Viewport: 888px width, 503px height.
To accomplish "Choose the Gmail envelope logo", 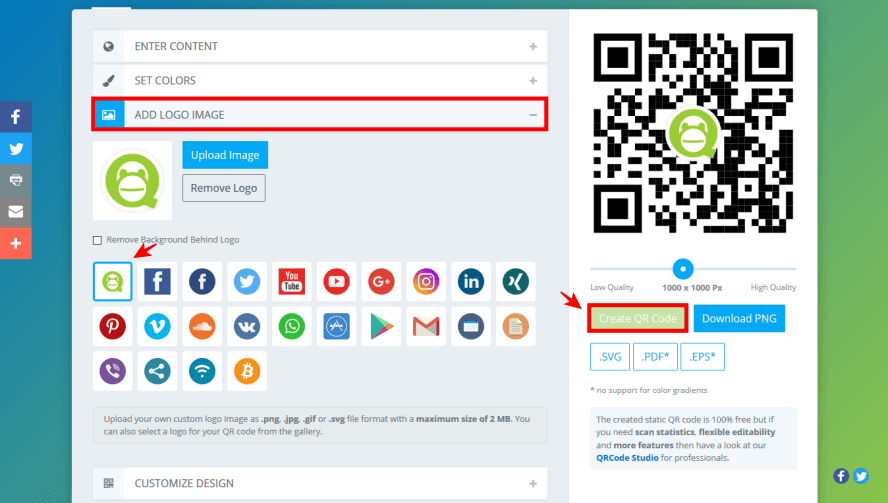I will click(426, 326).
